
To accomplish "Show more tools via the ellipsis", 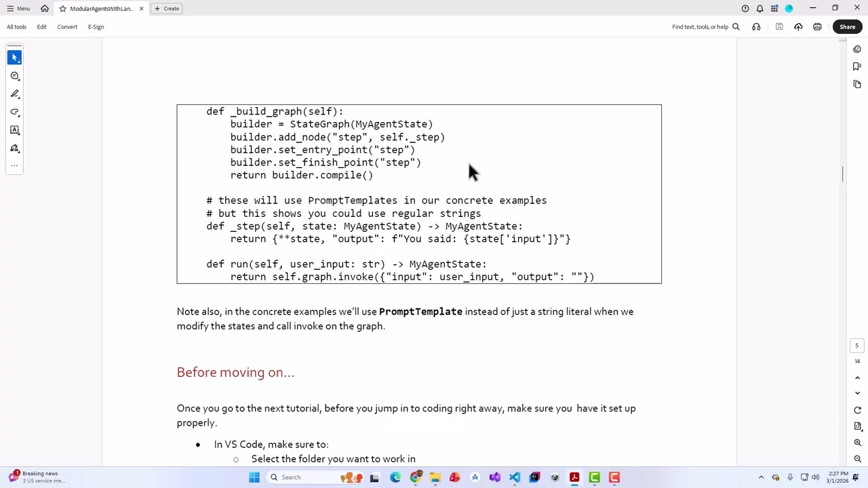I will coord(15,165).
